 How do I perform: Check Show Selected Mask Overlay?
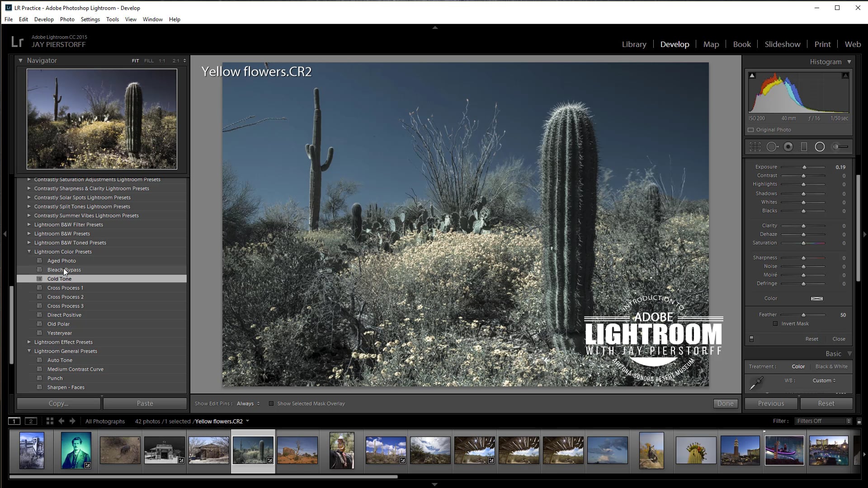(272, 404)
